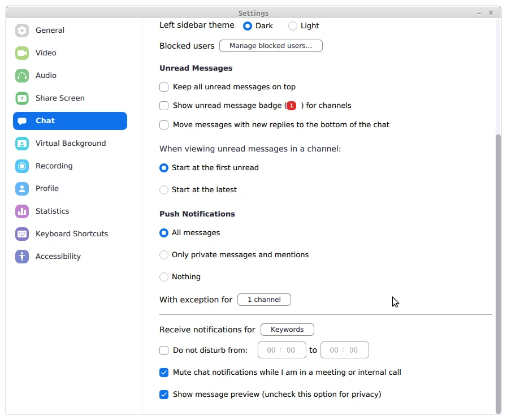
Task: Enable Do not disturb from checkbox
Action: (x=164, y=350)
